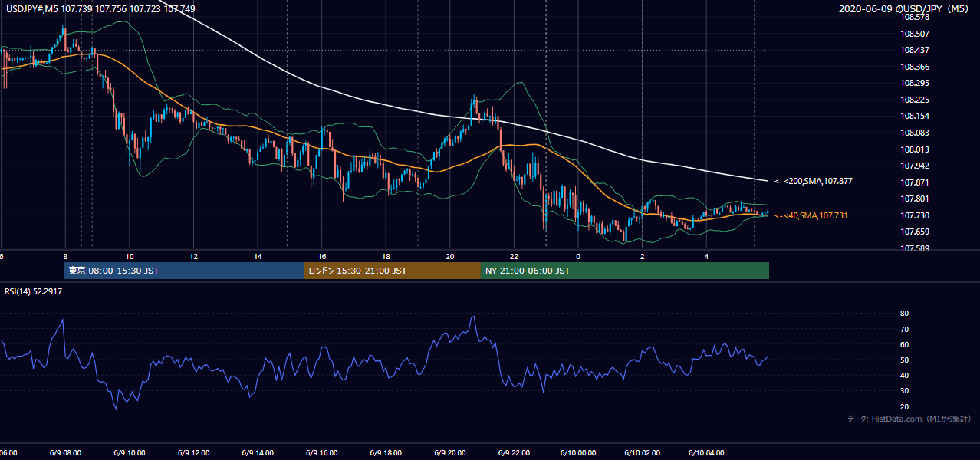Screen dimensions: 980x460
Task: Click the bottom timestamp 6/10 04:00
Action: click(706, 452)
